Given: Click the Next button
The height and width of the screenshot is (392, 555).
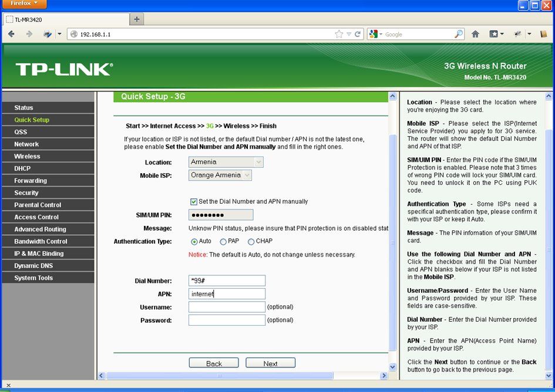Looking at the screenshot, I should click(270, 363).
